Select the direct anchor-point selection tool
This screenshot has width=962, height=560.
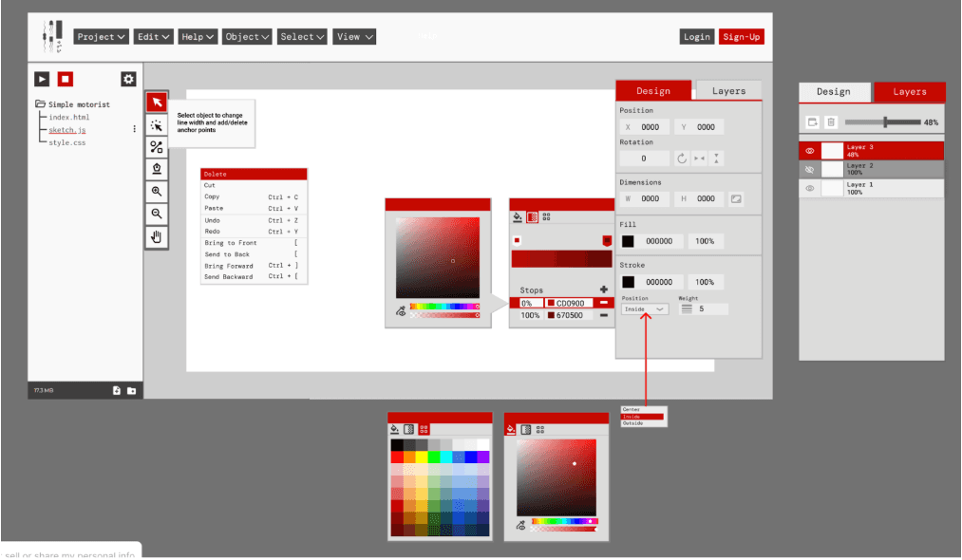(x=157, y=125)
